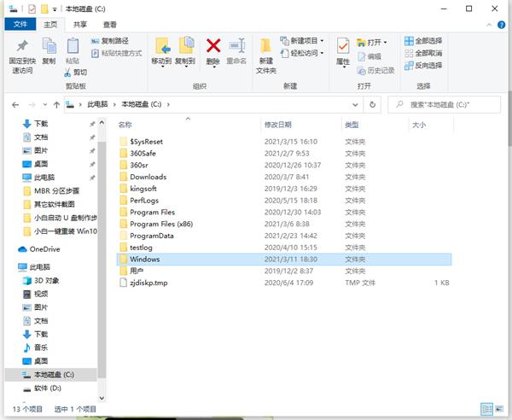Open the Move to menu
The height and width of the screenshot is (420, 512).
click(161, 52)
